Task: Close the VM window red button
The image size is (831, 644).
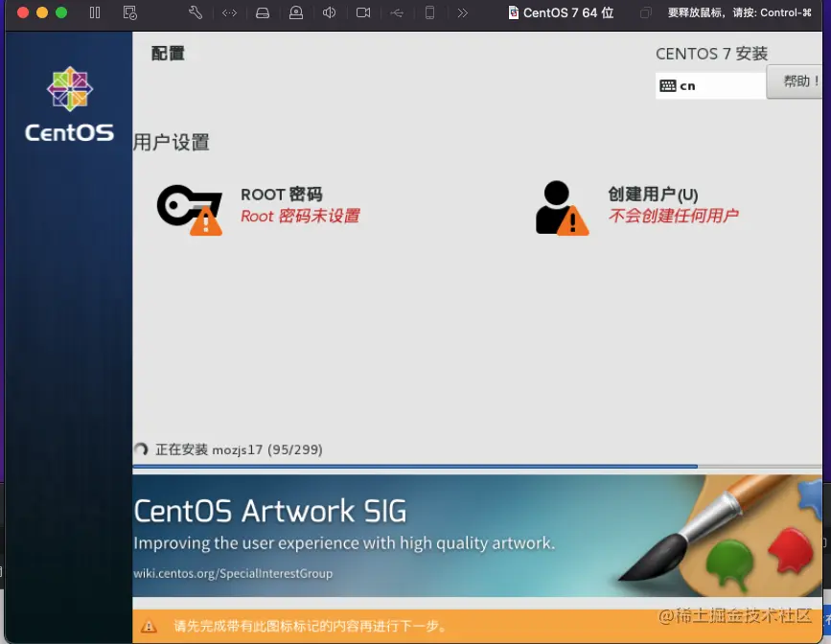Action: (x=23, y=12)
